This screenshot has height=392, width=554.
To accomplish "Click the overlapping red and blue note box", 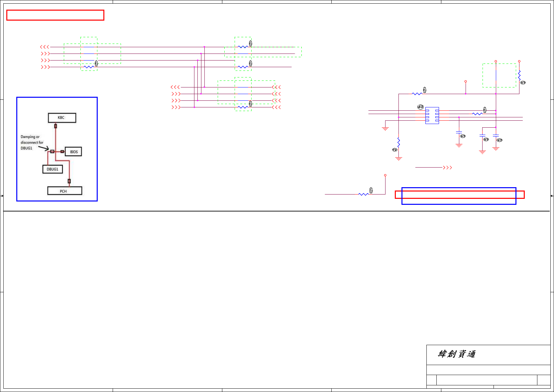I will (459, 196).
